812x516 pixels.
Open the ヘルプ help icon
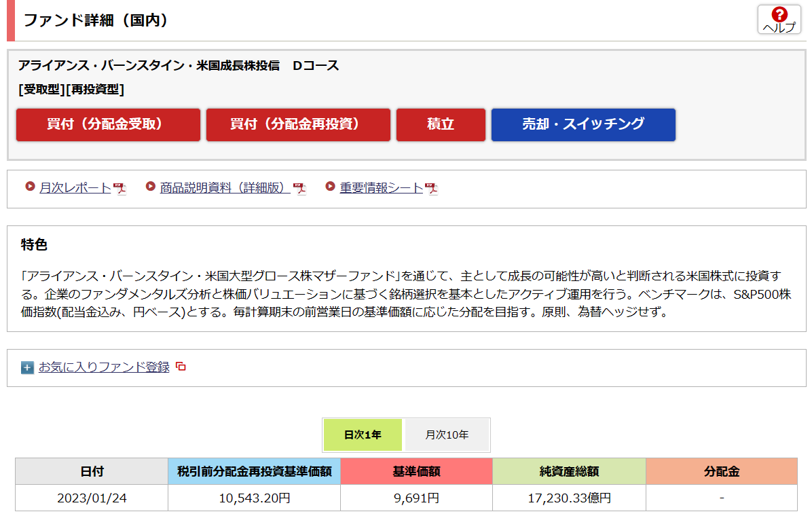(779, 20)
